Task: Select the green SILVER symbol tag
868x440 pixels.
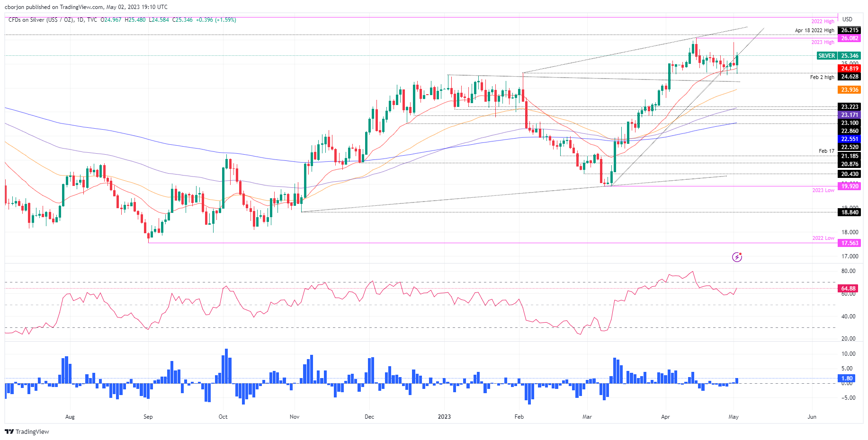Action: click(827, 56)
